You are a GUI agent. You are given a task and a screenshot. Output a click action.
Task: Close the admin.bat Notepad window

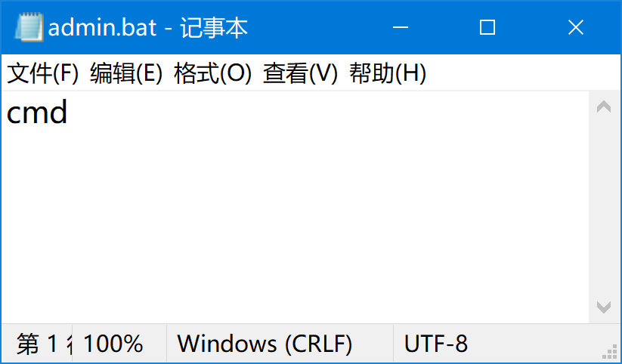tap(576, 27)
